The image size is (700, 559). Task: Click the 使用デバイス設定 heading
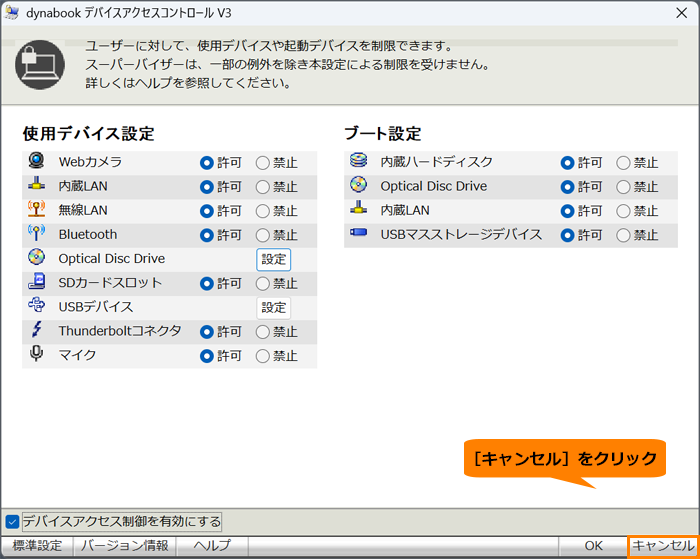pos(88,133)
